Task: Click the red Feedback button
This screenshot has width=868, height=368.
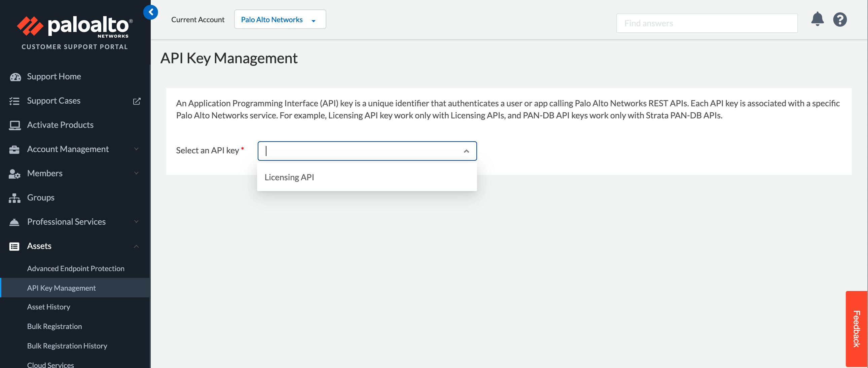Action: coord(856,329)
